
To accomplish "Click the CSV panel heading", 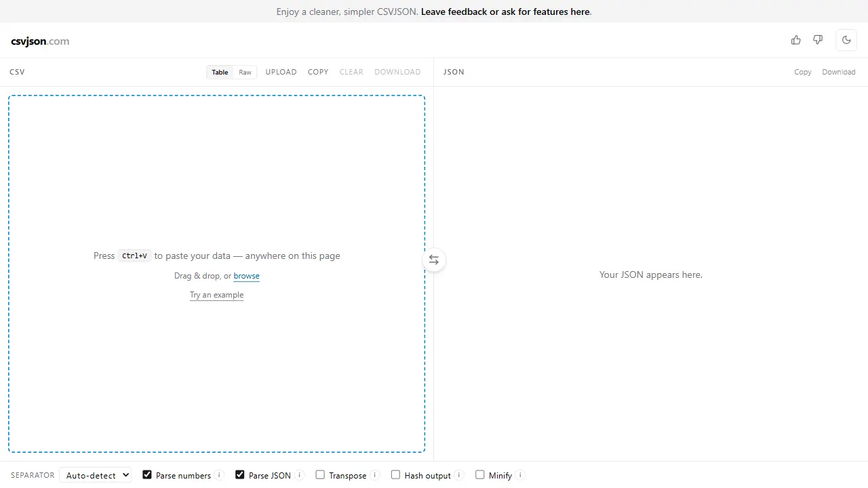I will tap(17, 72).
